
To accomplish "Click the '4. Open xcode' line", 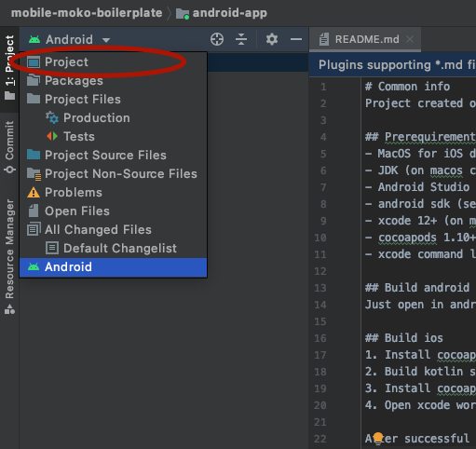I will click(420, 405).
